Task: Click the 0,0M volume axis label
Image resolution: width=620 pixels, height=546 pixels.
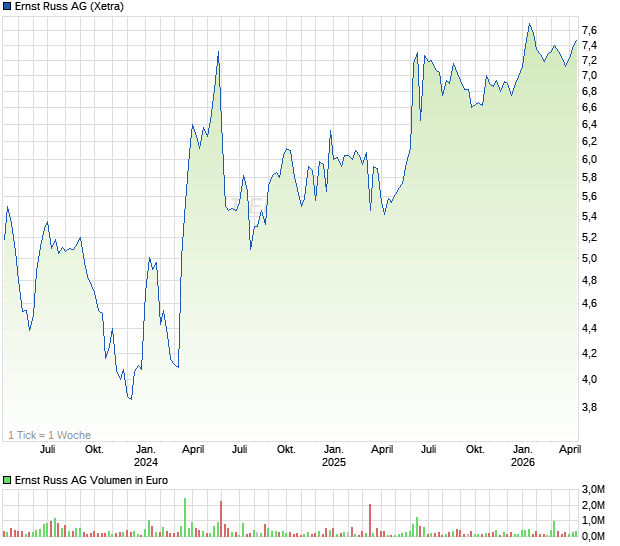Action: tap(593, 536)
